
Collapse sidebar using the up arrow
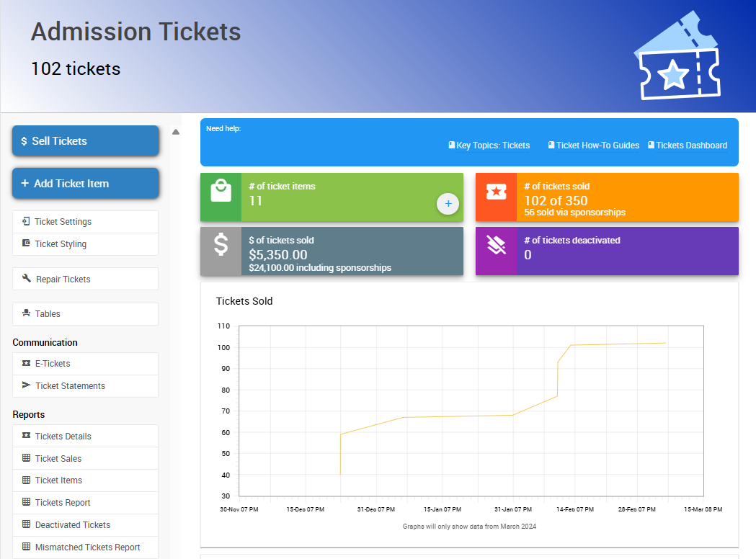pos(176,132)
